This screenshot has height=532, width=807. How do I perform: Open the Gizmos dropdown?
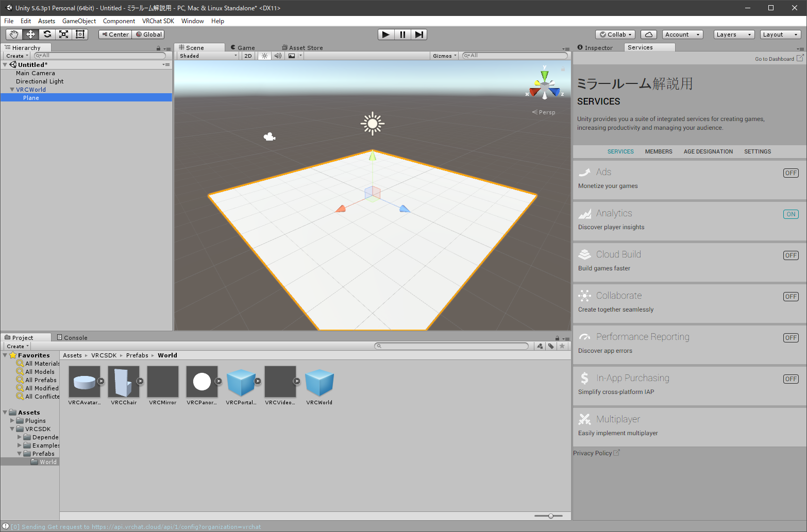pyautogui.click(x=444, y=56)
